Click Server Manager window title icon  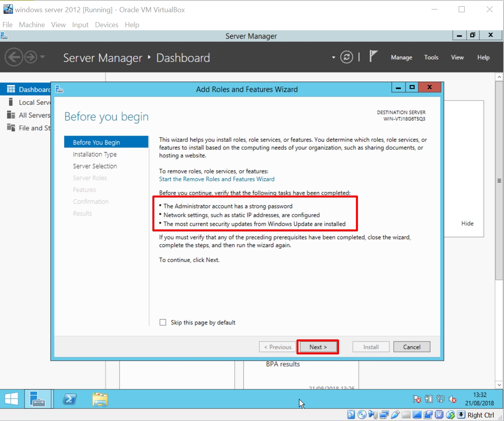4,36
